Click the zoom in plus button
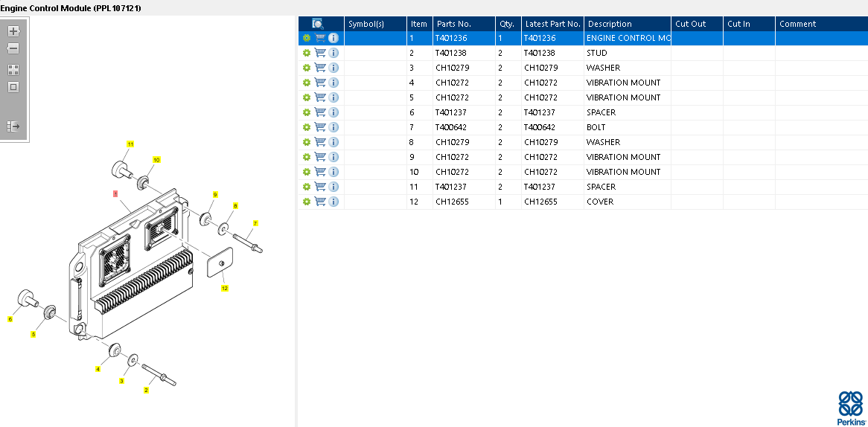 coord(13,31)
